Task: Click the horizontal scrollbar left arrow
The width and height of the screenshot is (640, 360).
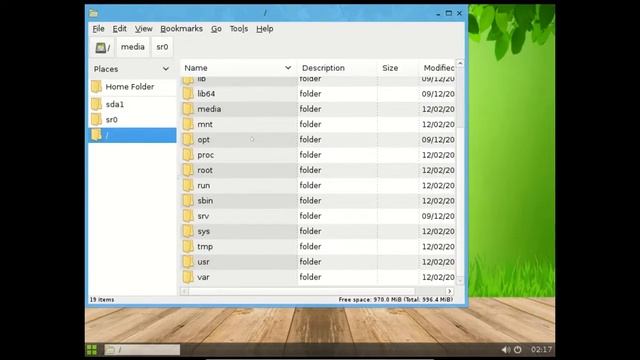Action: point(184,291)
